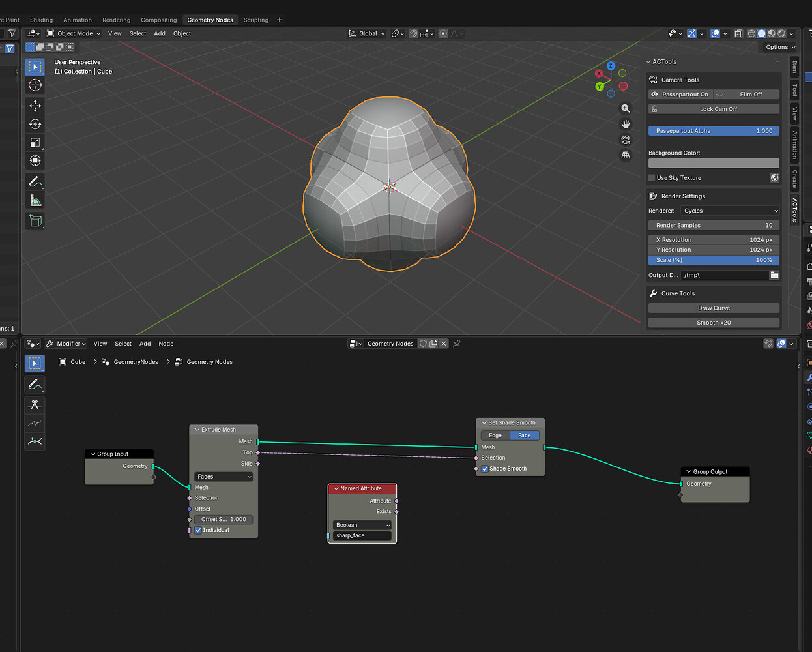Screen dimensions: 812x652
Task: Enable solid viewport shading mode
Action: pos(761,33)
